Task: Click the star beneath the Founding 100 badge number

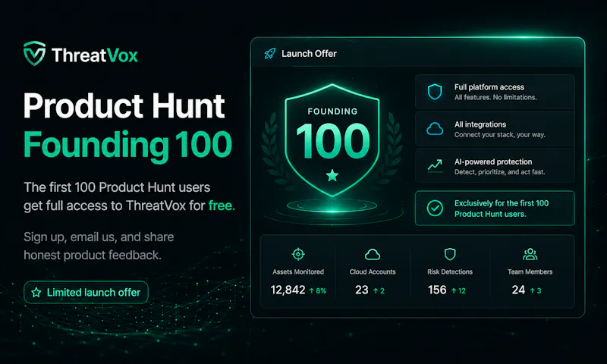Action: pyautogui.click(x=332, y=175)
